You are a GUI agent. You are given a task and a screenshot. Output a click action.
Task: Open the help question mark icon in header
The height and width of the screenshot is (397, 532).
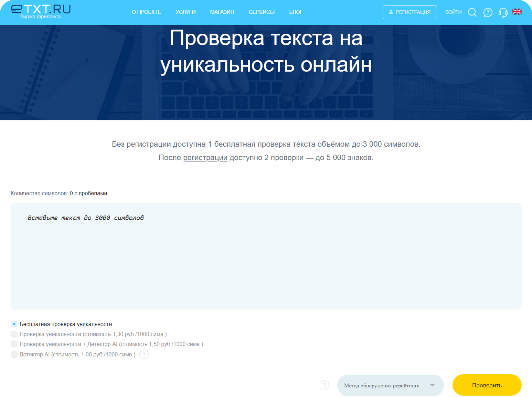coord(488,13)
